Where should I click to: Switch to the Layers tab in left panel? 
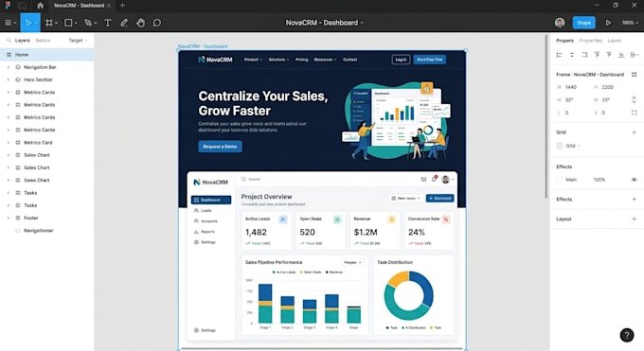coord(22,41)
